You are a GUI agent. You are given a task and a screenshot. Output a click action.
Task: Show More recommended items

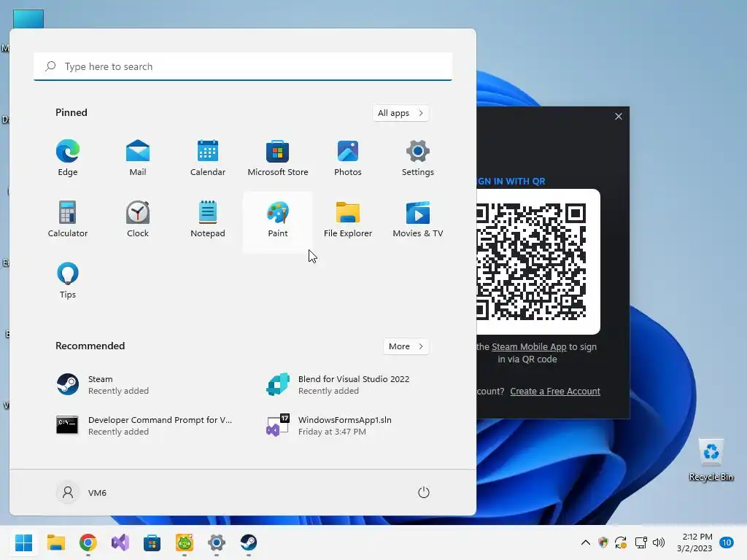[x=406, y=346]
